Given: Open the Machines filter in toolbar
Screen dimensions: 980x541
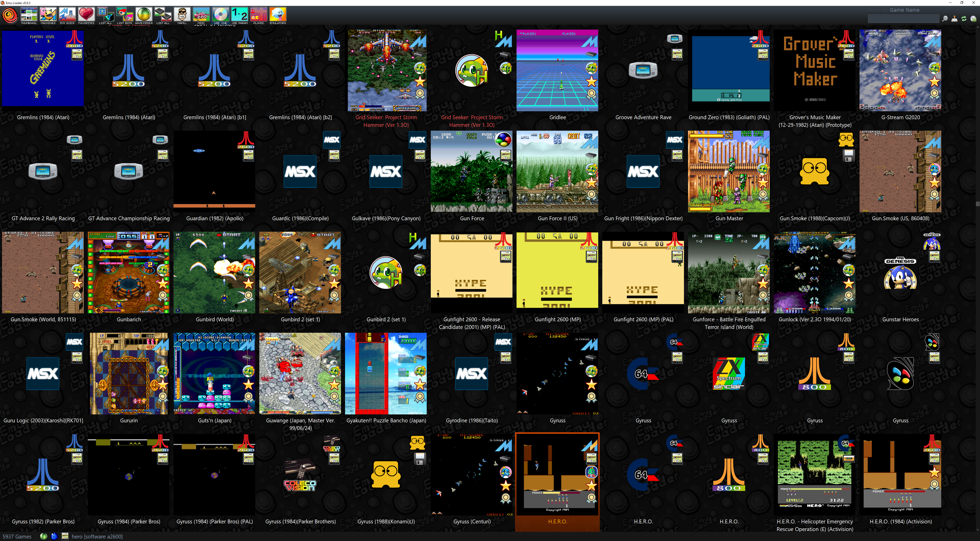Looking at the screenshot, I should [48, 15].
